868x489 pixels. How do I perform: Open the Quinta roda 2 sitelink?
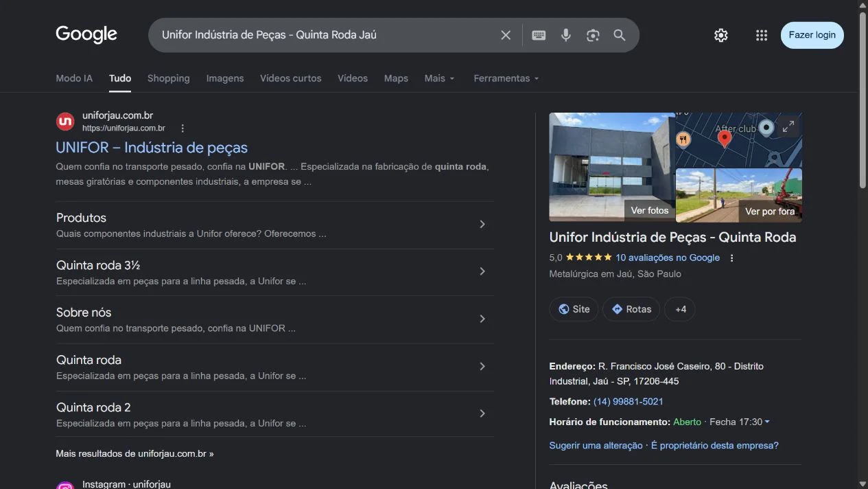(x=93, y=407)
